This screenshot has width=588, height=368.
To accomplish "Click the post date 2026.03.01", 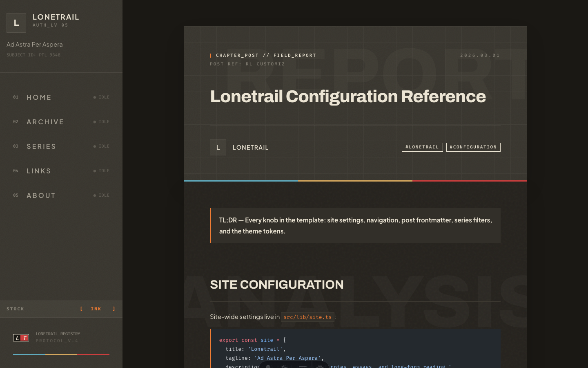I will (x=480, y=55).
